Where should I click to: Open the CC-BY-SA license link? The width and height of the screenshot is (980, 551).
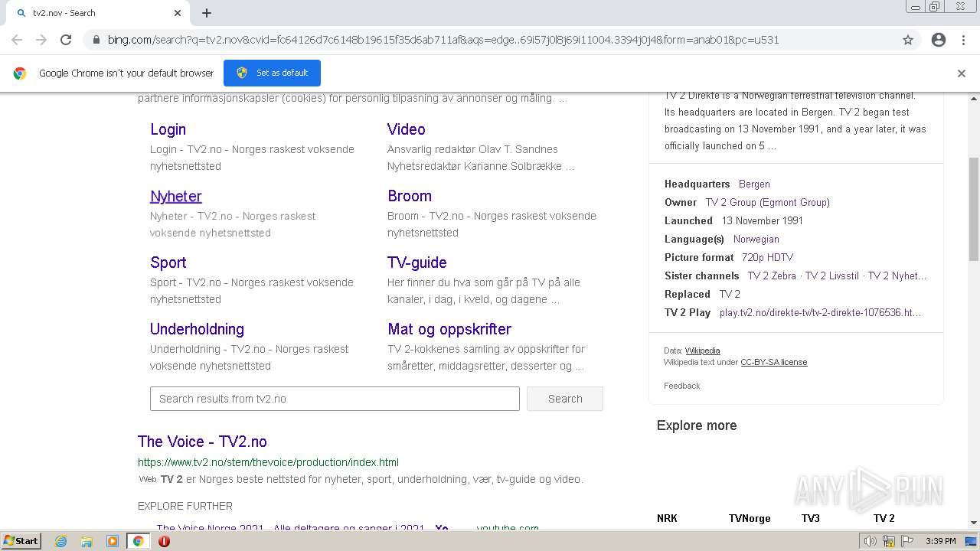[773, 362]
